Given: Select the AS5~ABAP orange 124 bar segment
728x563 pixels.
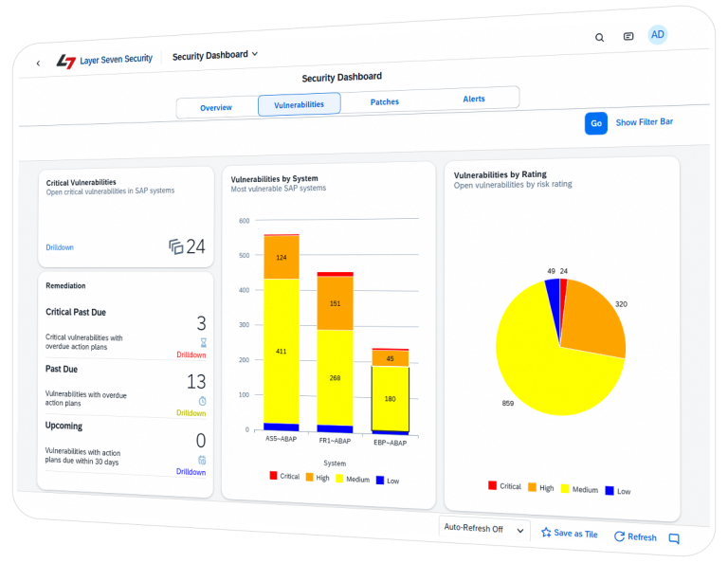Looking at the screenshot, I should [x=282, y=257].
